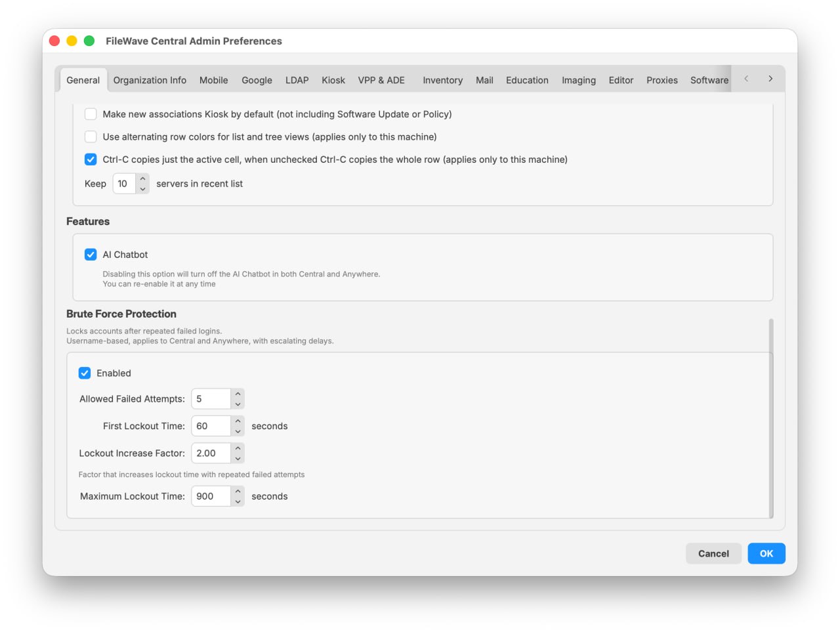
Task: Open the Education tab
Action: click(x=527, y=80)
